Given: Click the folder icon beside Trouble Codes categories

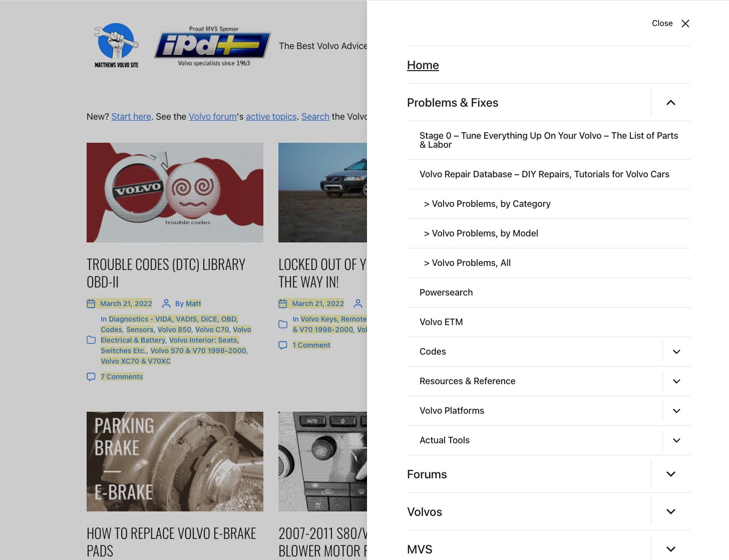Looking at the screenshot, I should pyautogui.click(x=91, y=340).
